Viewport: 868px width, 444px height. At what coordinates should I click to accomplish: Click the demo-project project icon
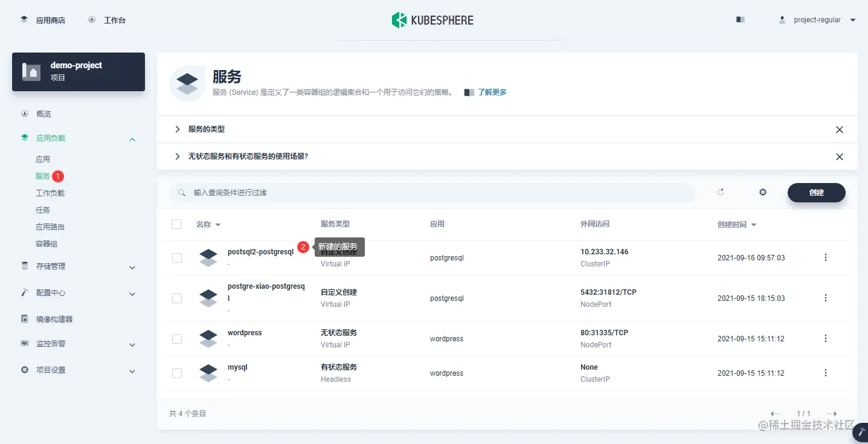[31, 71]
